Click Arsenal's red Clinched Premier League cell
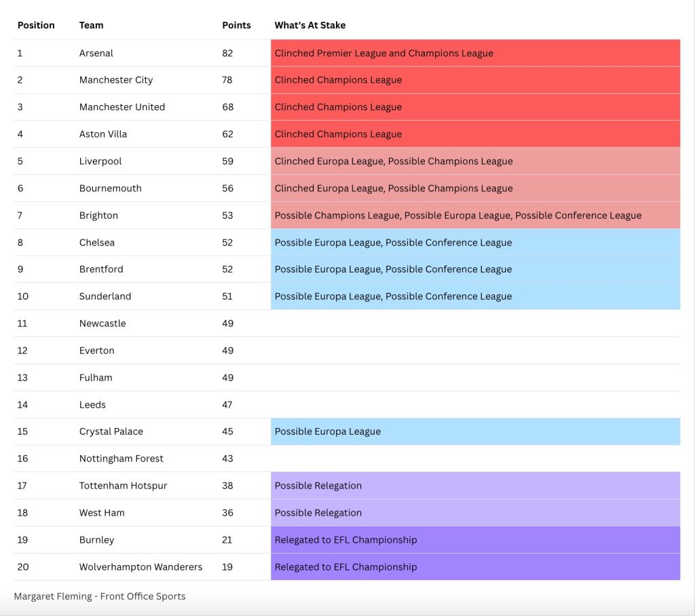This screenshot has width=695, height=616. (x=475, y=53)
